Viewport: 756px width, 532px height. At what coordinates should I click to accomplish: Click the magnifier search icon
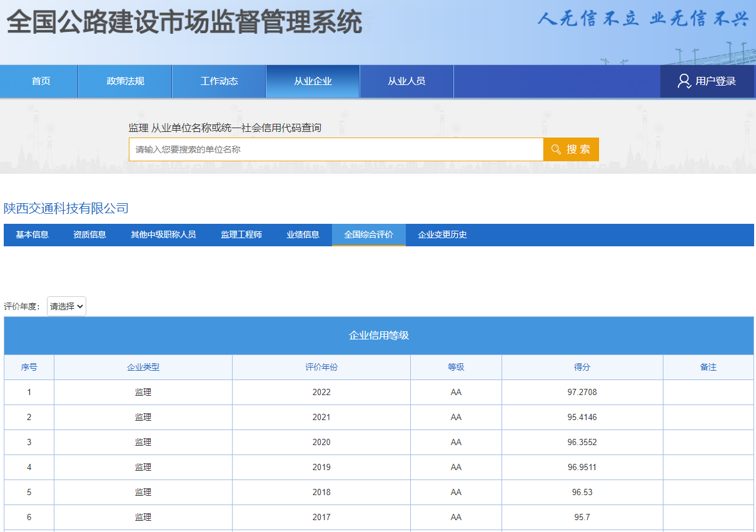point(556,149)
